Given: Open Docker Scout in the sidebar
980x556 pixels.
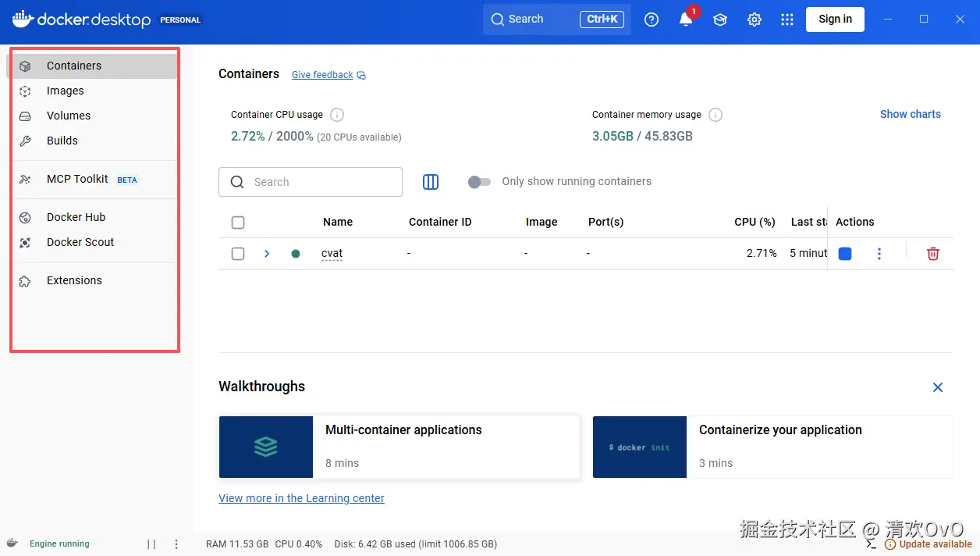Looking at the screenshot, I should [x=92, y=243].
